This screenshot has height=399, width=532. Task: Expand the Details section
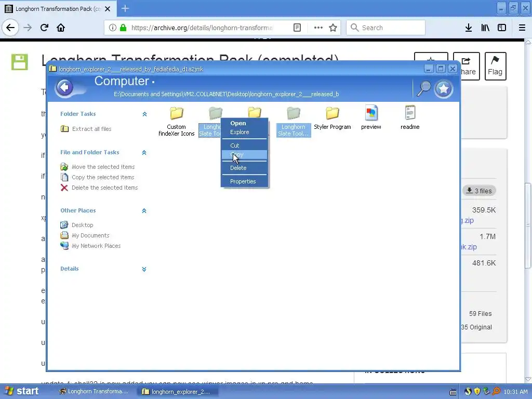144,269
